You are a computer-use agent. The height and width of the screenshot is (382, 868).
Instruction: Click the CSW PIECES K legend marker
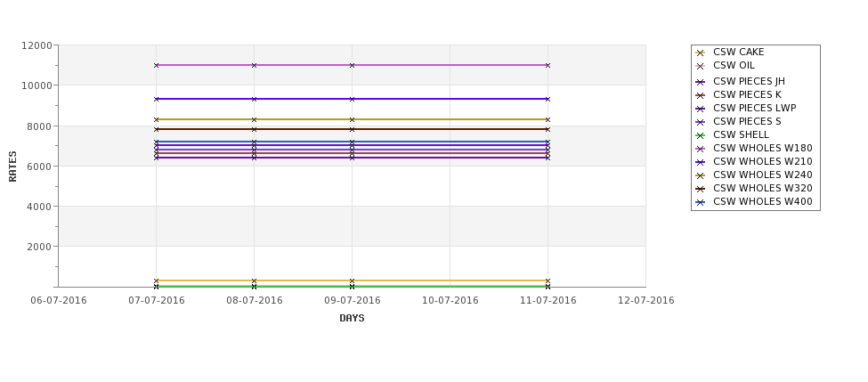pos(700,95)
